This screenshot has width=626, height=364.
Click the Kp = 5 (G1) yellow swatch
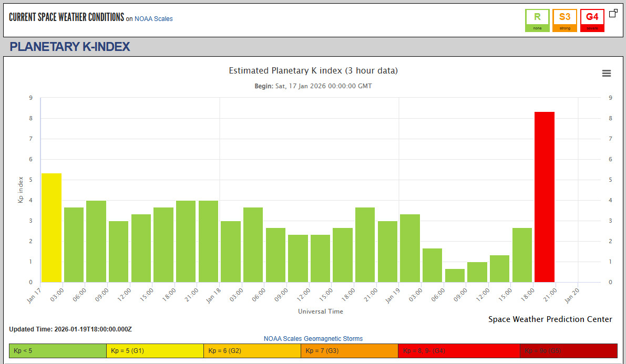pyautogui.click(x=155, y=350)
